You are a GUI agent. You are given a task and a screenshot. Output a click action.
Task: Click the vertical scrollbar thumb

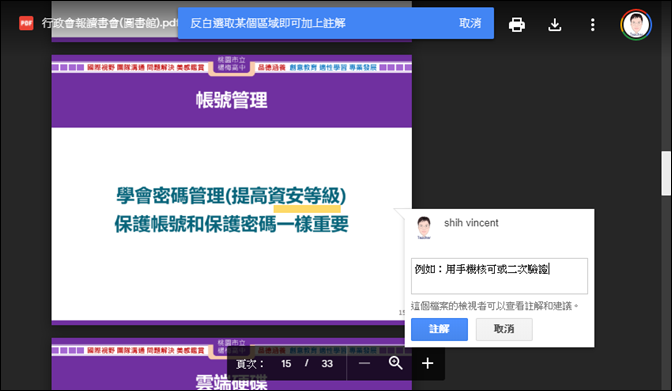point(666,173)
